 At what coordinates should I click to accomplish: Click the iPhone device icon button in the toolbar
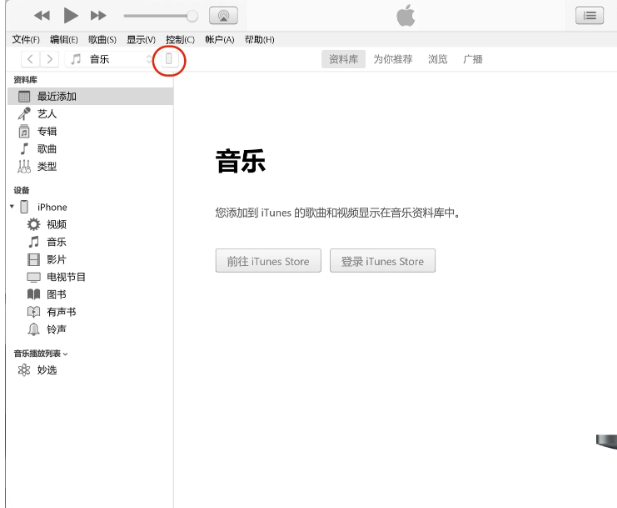click(x=169, y=59)
